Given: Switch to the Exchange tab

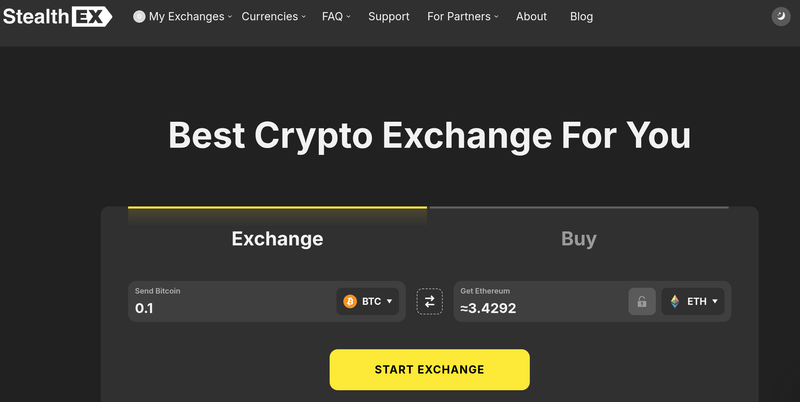Looking at the screenshot, I should [x=277, y=239].
